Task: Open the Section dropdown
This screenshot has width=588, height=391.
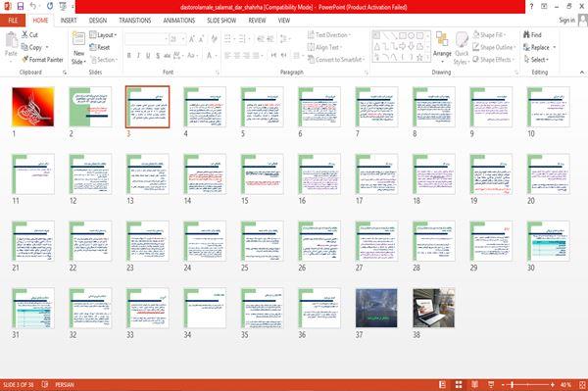Action: point(104,60)
